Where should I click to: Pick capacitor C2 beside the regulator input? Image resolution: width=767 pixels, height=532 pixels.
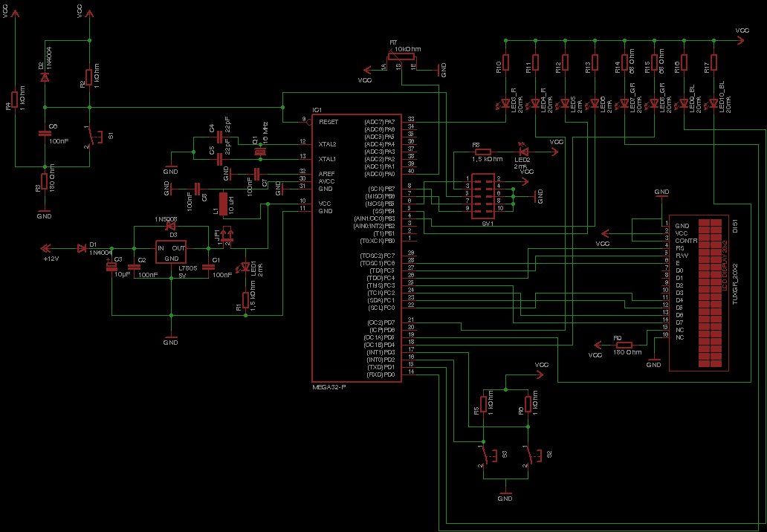pyautogui.click(x=134, y=267)
